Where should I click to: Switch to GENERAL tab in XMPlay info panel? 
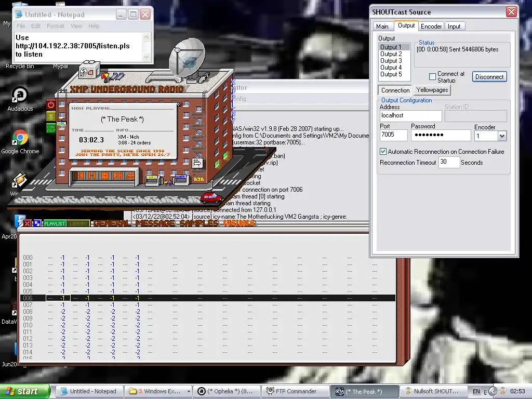(x=112, y=223)
